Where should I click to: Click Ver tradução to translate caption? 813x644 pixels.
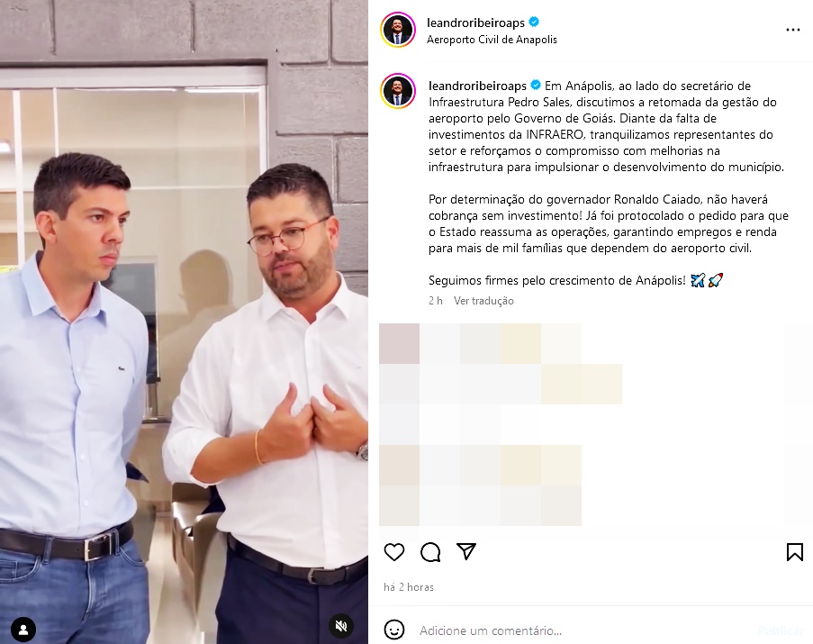point(483,301)
